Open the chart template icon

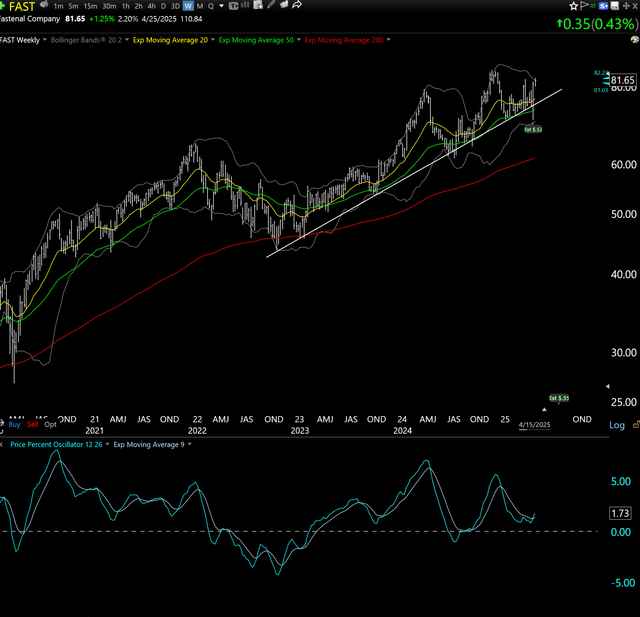tap(233, 6)
